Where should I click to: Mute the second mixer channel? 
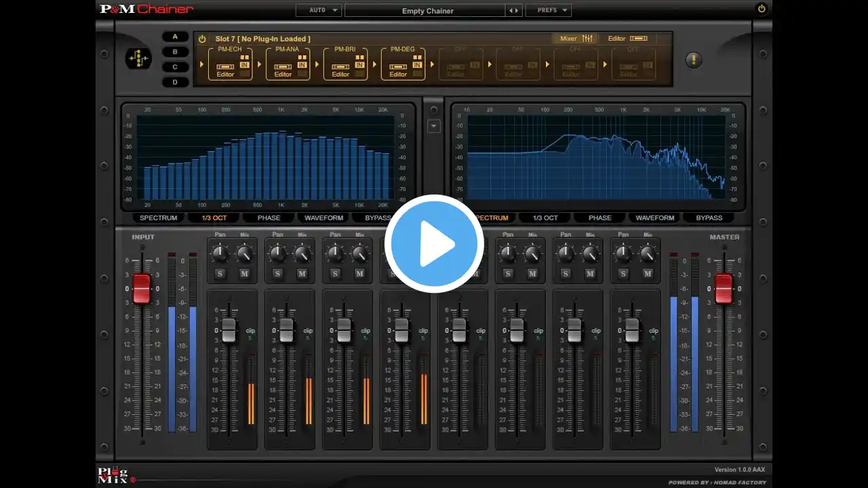point(302,274)
